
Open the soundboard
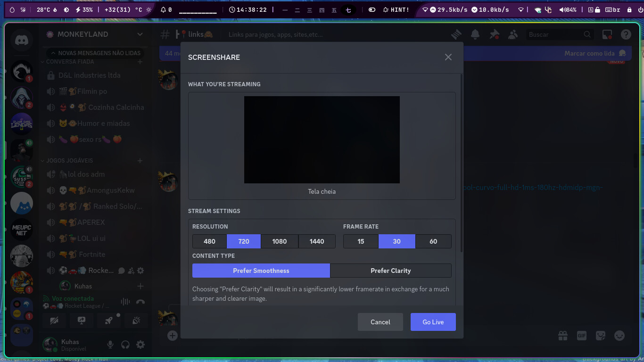136,321
